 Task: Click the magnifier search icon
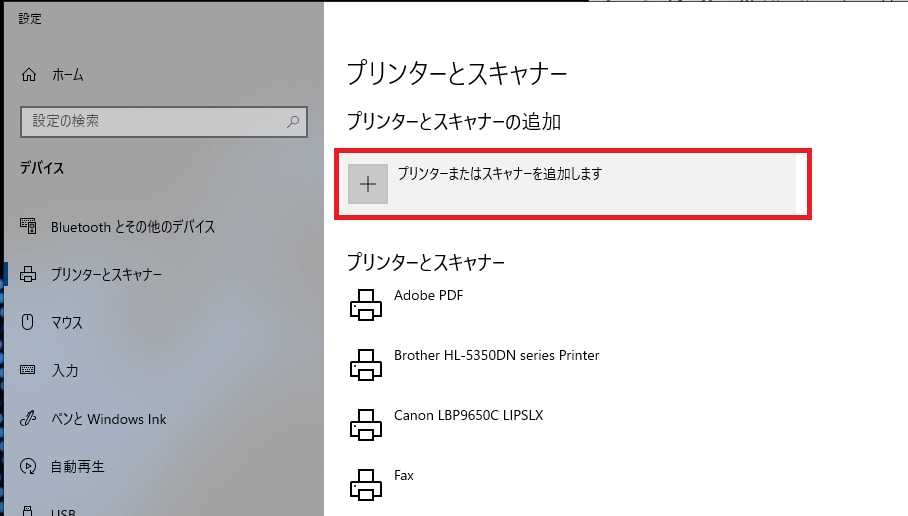pos(293,122)
